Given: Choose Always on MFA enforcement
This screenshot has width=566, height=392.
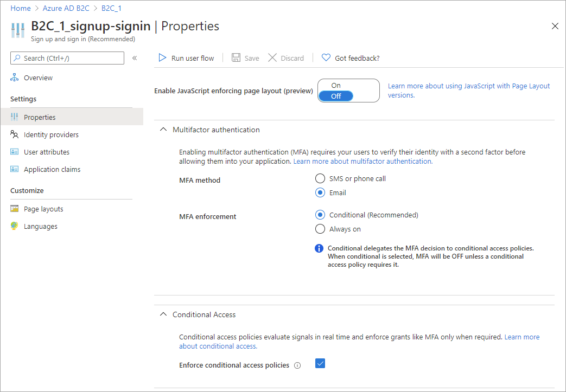Looking at the screenshot, I should pos(320,229).
